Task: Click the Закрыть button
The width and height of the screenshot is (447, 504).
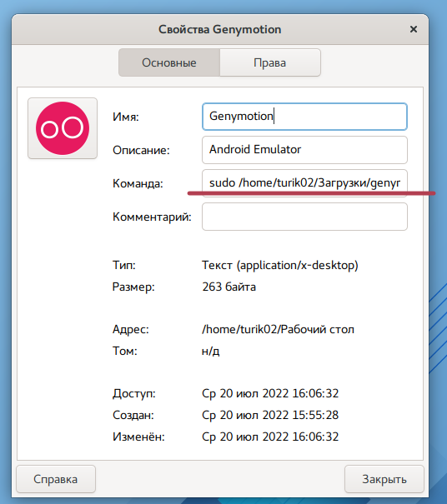Action: (384, 479)
